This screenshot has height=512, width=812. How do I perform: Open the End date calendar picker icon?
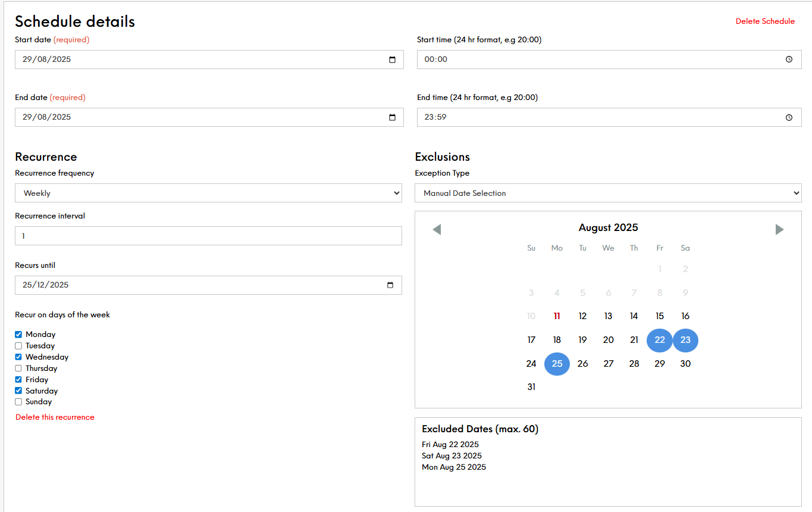pos(392,117)
